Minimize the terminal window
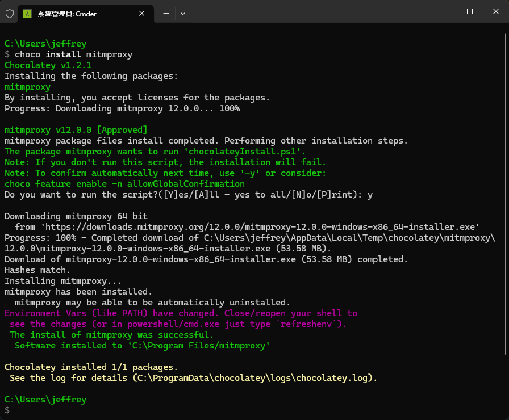The height and width of the screenshot is (420, 509). click(x=444, y=11)
